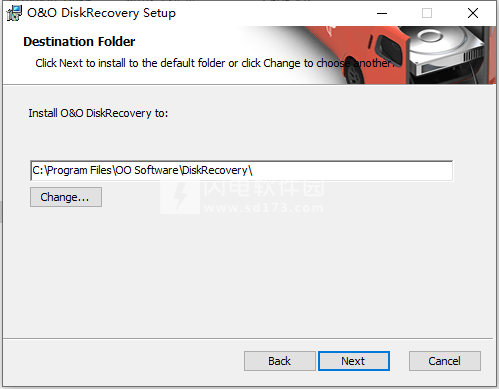Click the setup installer icon in title bar
Viewport: 499px width, 389px height.
click(x=14, y=13)
